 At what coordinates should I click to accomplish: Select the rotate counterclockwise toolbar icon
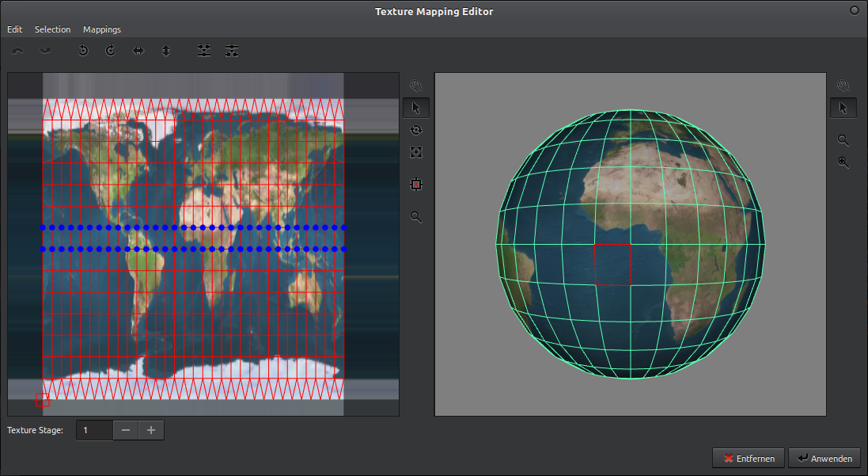point(83,50)
